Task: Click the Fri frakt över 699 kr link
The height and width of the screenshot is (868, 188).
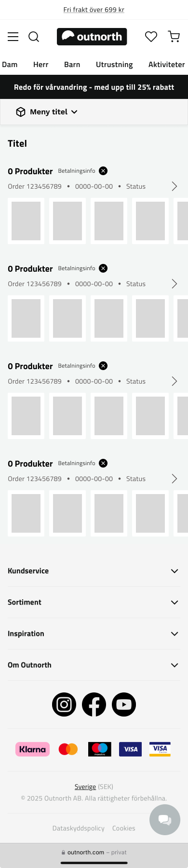Action: click(x=94, y=10)
